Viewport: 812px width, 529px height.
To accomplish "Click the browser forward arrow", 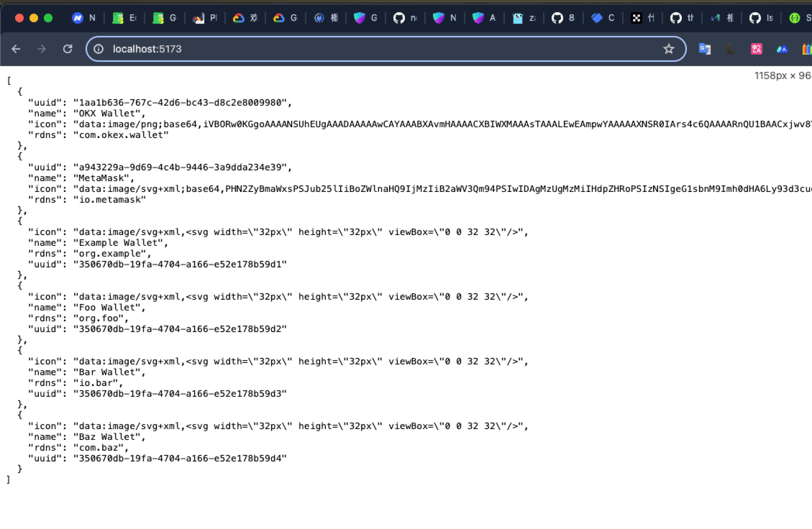I will 42,49.
